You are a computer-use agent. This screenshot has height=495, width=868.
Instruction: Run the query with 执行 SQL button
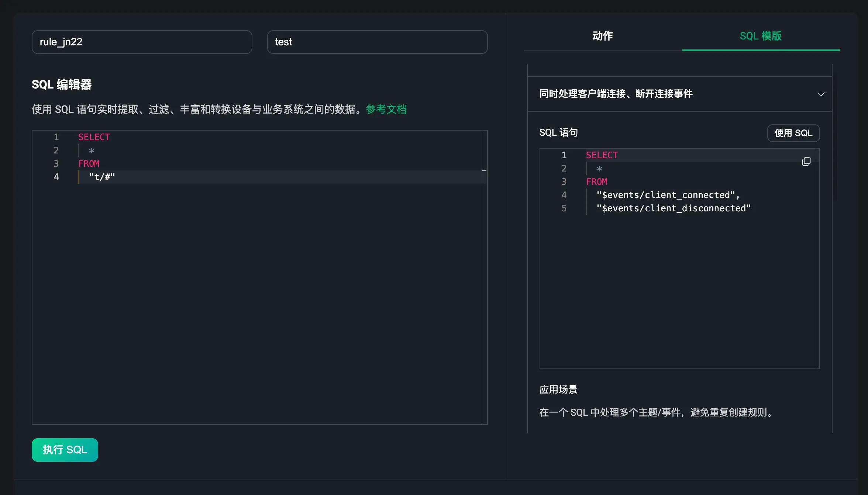[65, 450]
